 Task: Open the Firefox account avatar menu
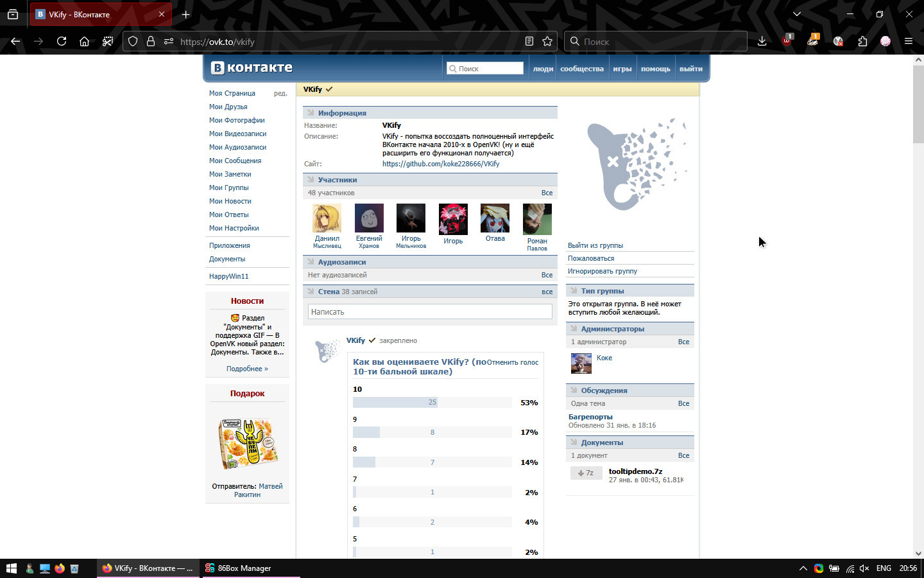point(886,42)
